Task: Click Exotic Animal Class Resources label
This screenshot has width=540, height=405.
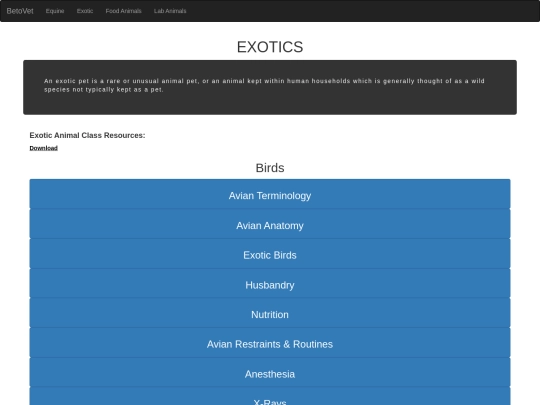Action: (87, 135)
